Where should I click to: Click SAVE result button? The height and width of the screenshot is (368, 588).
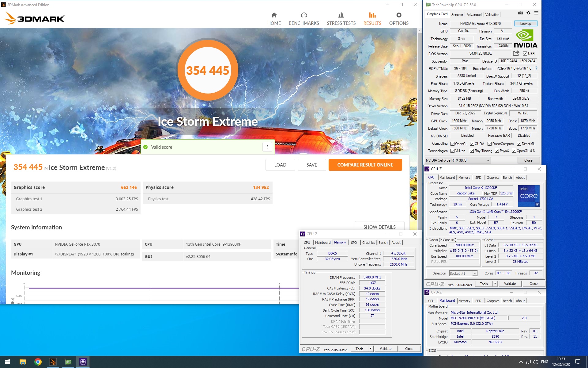coord(312,165)
